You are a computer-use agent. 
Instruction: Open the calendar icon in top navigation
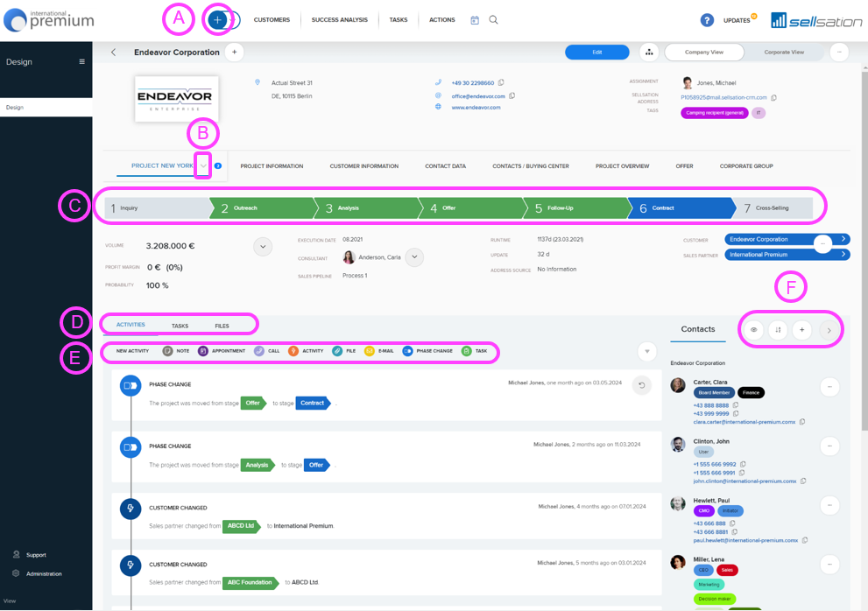point(475,20)
